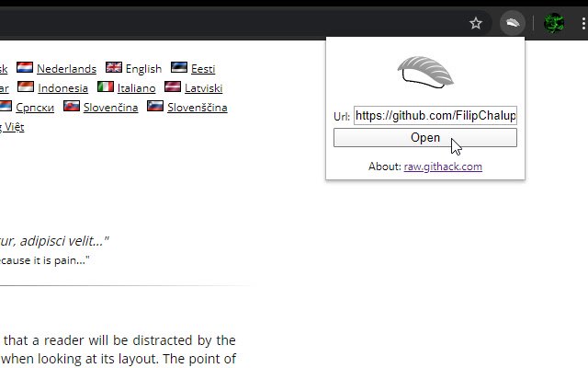Click the Latvia flag icon

pyautogui.click(x=173, y=86)
